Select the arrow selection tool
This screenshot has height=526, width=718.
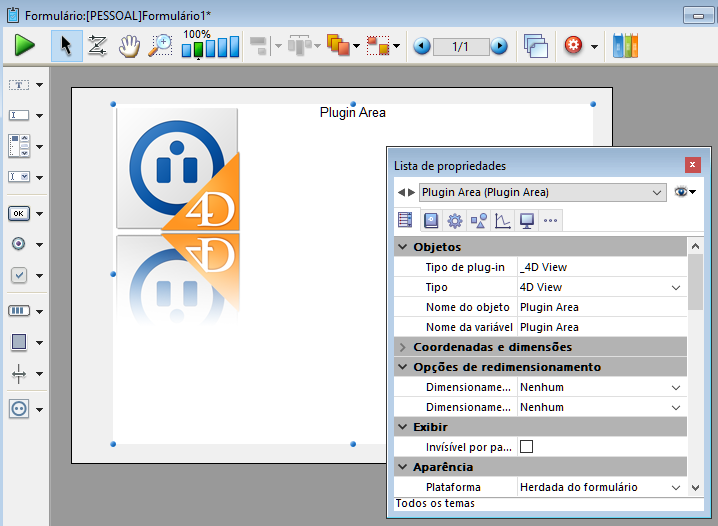point(67,46)
